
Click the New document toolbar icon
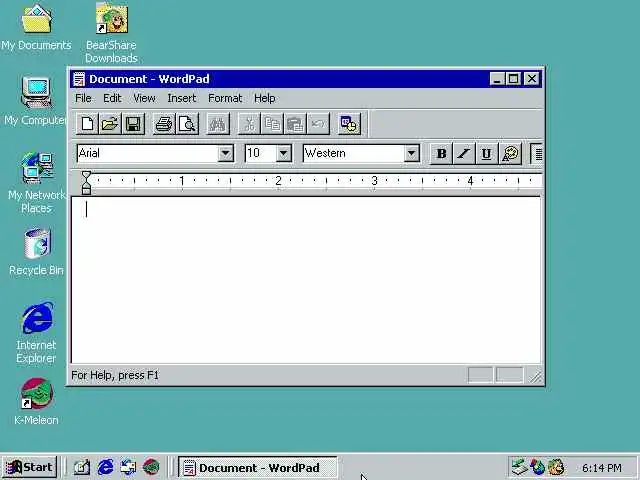(x=87, y=124)
